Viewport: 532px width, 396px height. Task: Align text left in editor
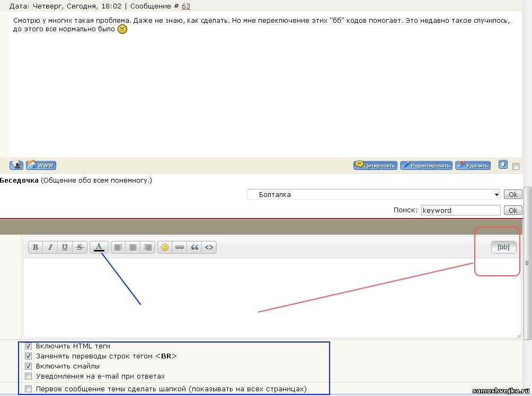pos(118,247)
